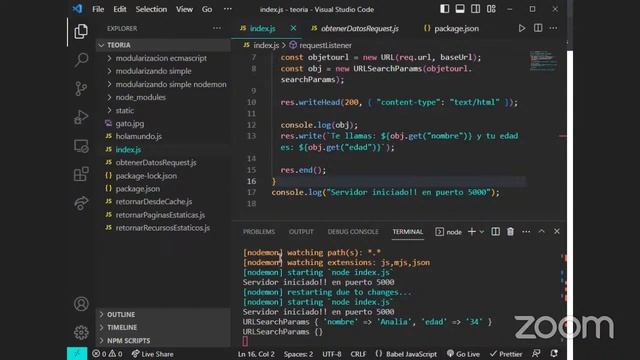
Task: Expand modularizacion ecmascript folder
Action: click(163, 58)
